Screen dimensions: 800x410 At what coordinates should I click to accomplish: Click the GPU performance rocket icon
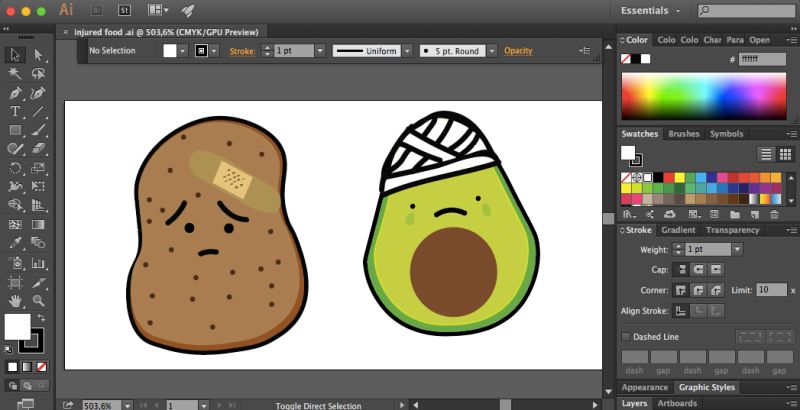click(187, 10)
